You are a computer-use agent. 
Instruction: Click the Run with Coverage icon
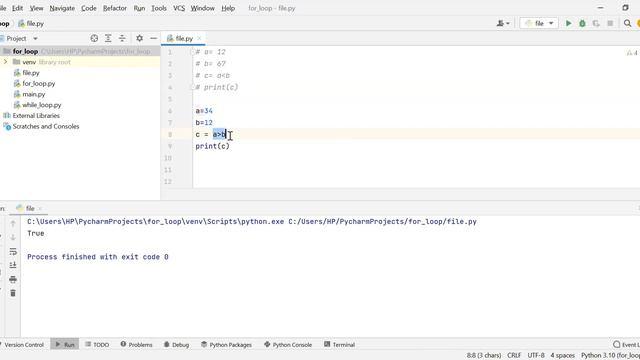(596, 23)
